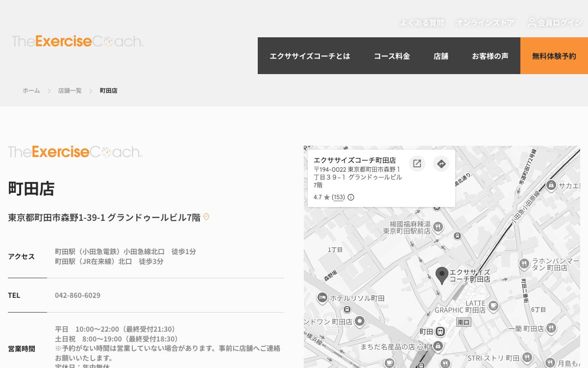Click the サカエ shop marker on map
588x368 pixels.
pyautogui.click(x=551, y=185)
